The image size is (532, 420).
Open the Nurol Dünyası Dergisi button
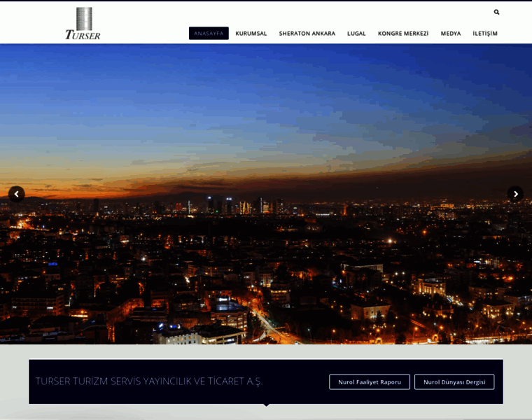pos(454,381)
